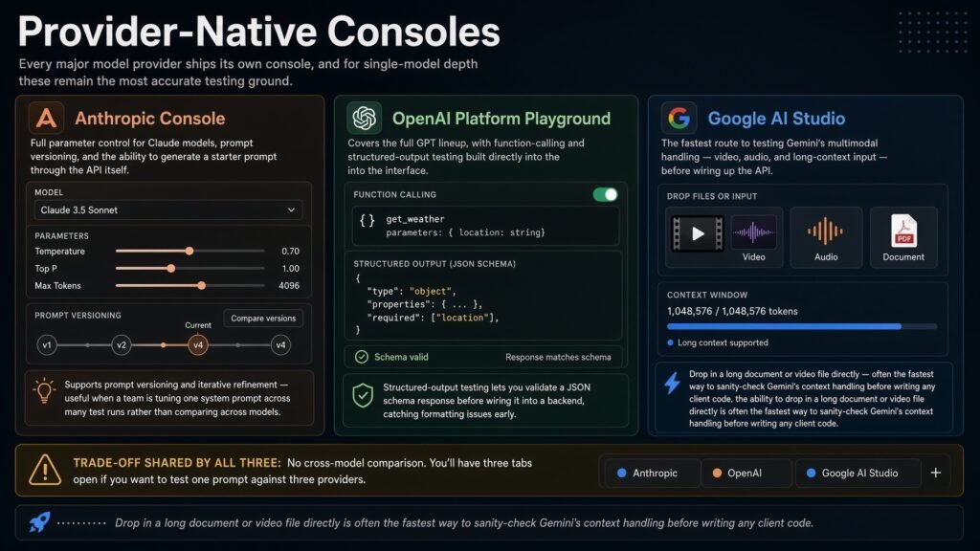Viewport: 980px width, 551px height.
Task: Open the Claude 3.5 Sonnet model dropdown
Action: [168, 209]
